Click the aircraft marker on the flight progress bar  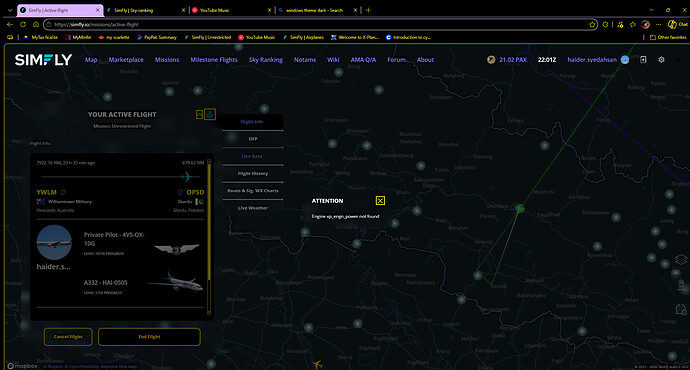pyautogui.click(x=187, y=177)
